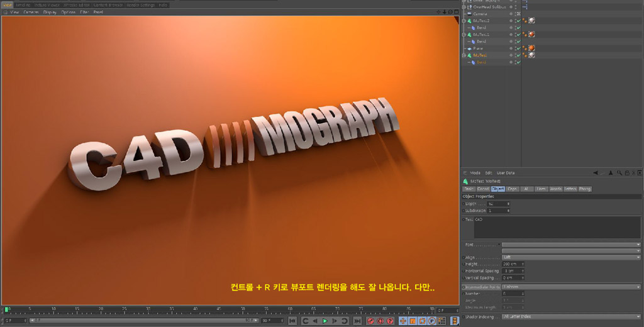Toggle Plane object's visibility dots
This screenshot has height=327, width=644.
coord(516,48)
